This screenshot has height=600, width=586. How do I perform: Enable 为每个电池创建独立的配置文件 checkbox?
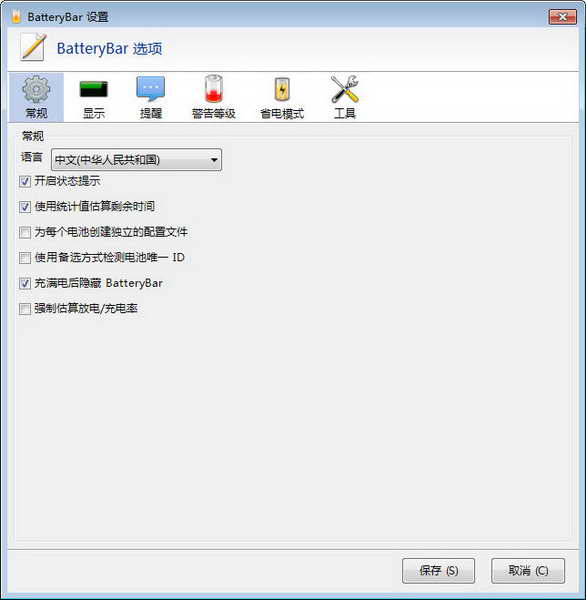tap(25, 232)
